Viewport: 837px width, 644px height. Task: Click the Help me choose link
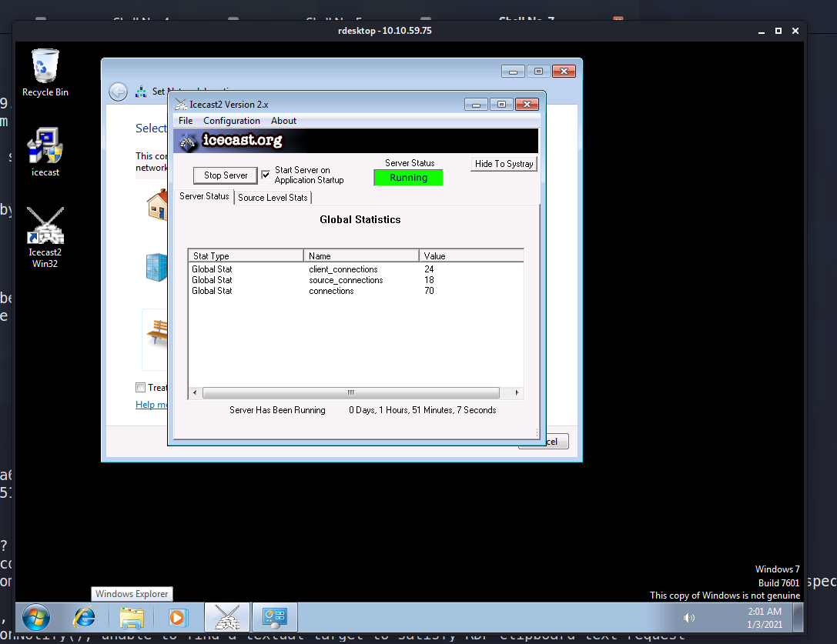[151, 405]
